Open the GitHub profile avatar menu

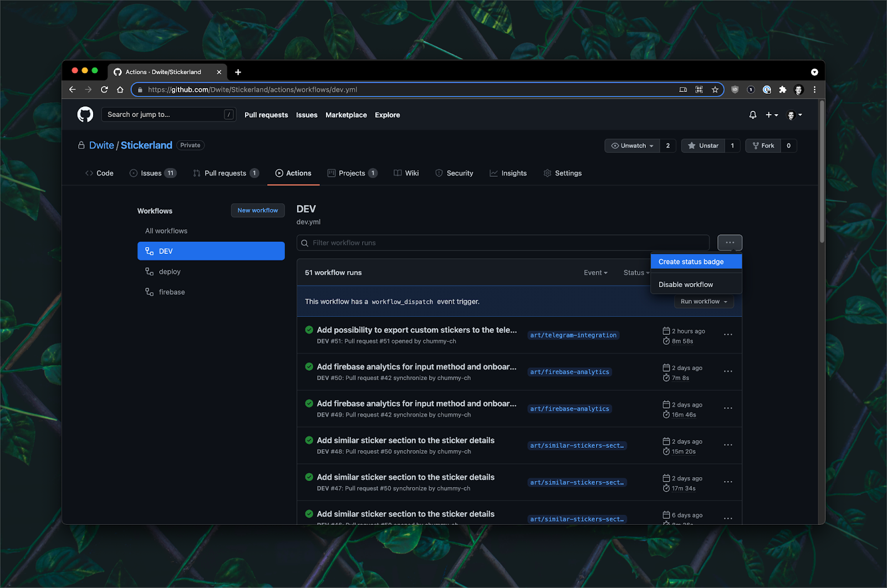(x=794, y=115)
